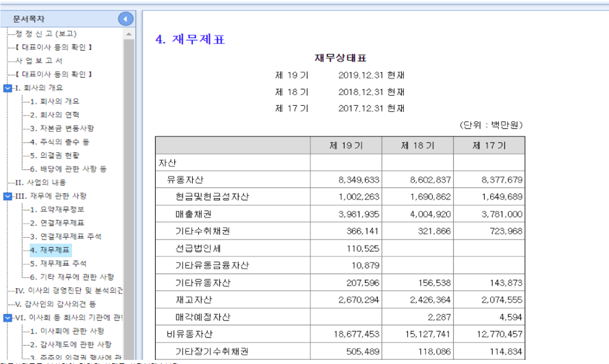Viewport: 609px width, 364px height.
Task: Click the value 2,426,364
Action: click(x=431, y=300)
